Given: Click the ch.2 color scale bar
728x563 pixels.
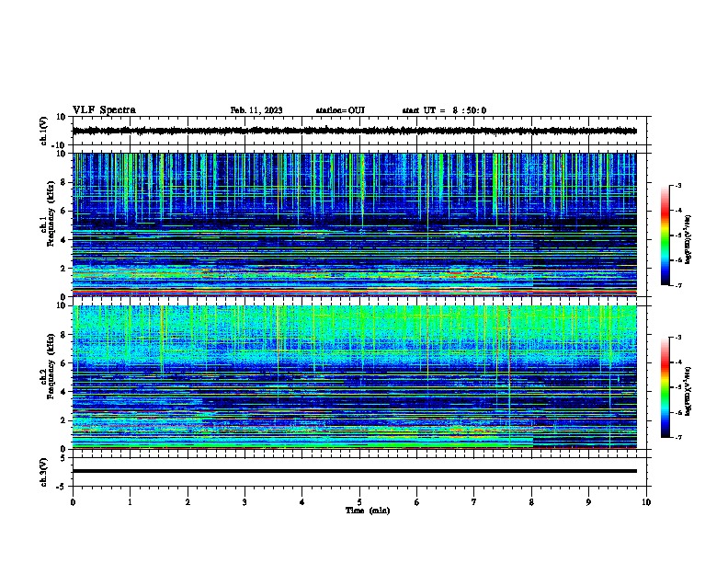Looking at the screenshot, I should tap(665, 387).
